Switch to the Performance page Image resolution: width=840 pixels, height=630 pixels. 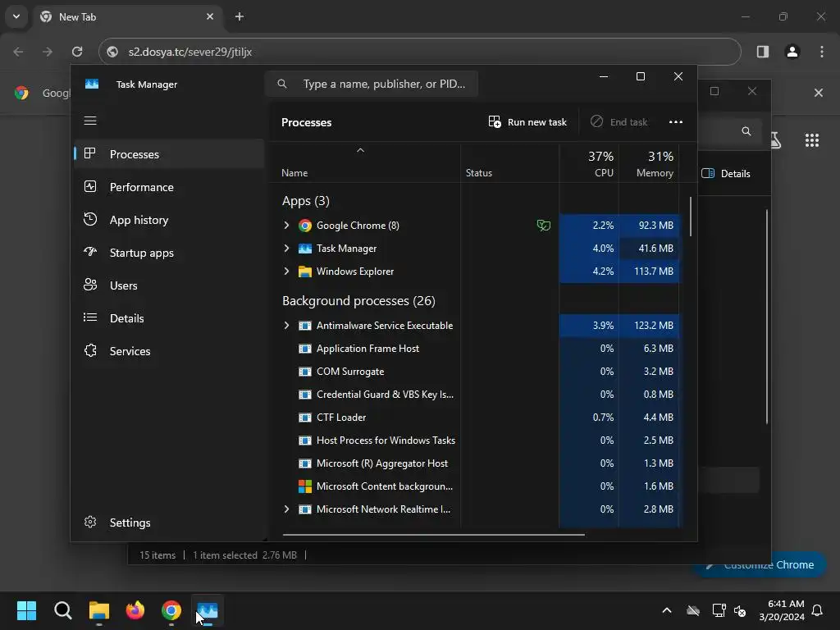tap(169, 187)
